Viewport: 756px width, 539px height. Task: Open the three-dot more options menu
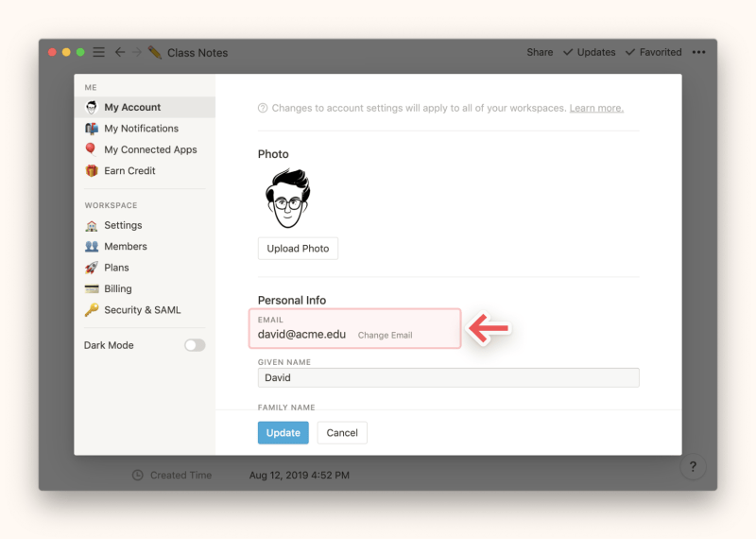[x=698, y=52]
